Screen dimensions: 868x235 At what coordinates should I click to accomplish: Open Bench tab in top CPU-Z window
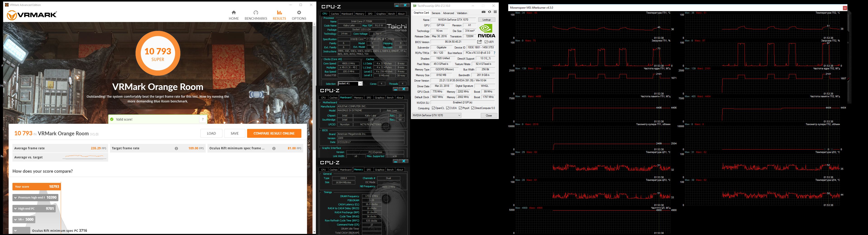tap(391, 14)
